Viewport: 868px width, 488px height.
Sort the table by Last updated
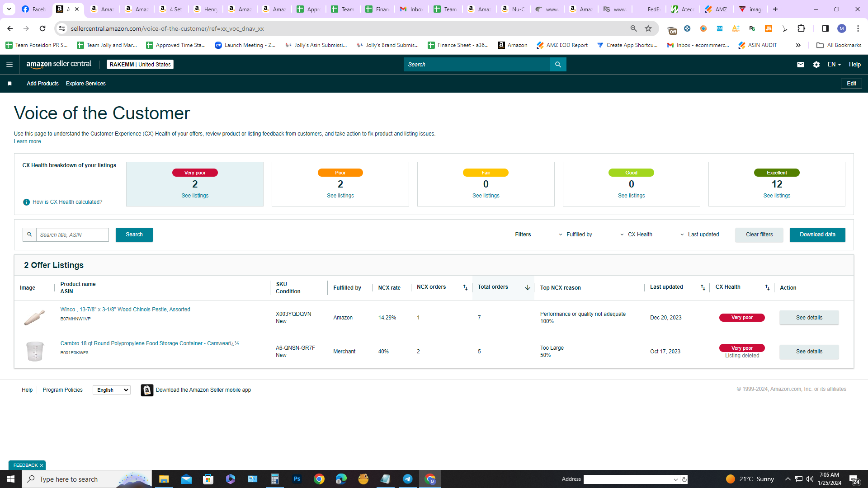click(703, 287)
